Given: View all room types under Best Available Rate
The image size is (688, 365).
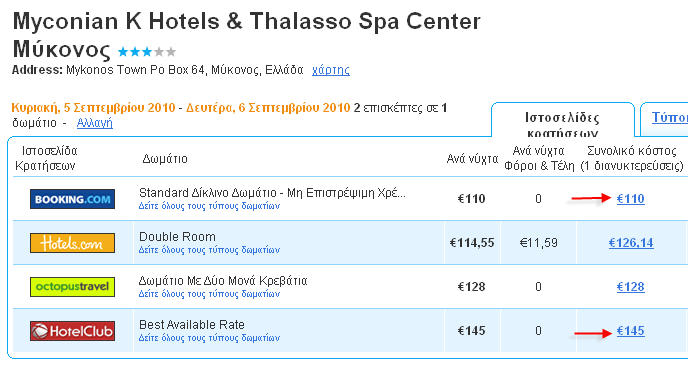Looking at the screenshot, I should pos(209,338).
